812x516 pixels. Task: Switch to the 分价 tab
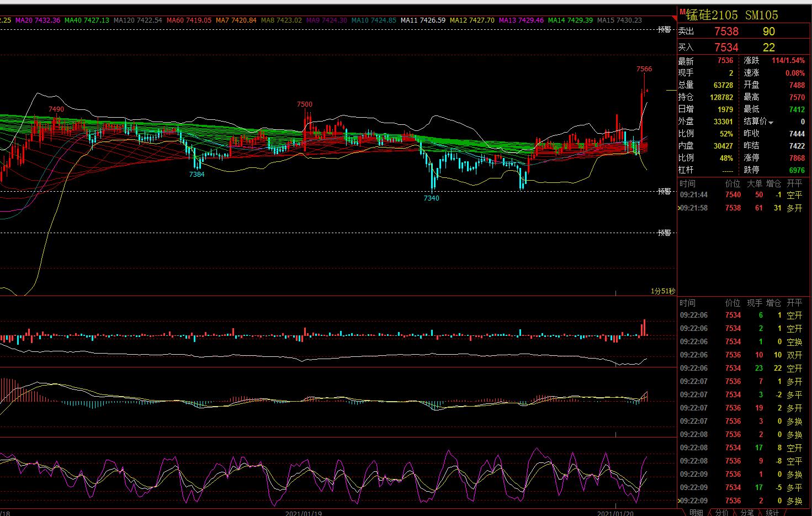click(x=721, y=513)
